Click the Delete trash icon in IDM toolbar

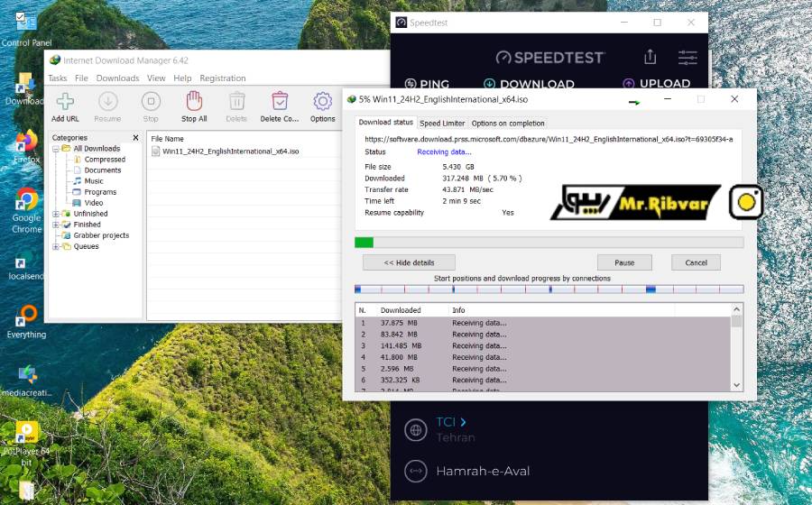click(x=236, y=102)
